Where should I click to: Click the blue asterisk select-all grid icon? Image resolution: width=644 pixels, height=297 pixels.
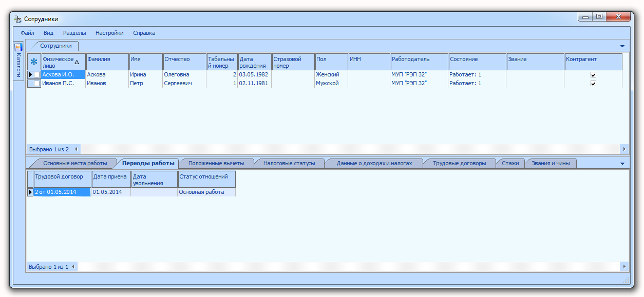(34, 62)
